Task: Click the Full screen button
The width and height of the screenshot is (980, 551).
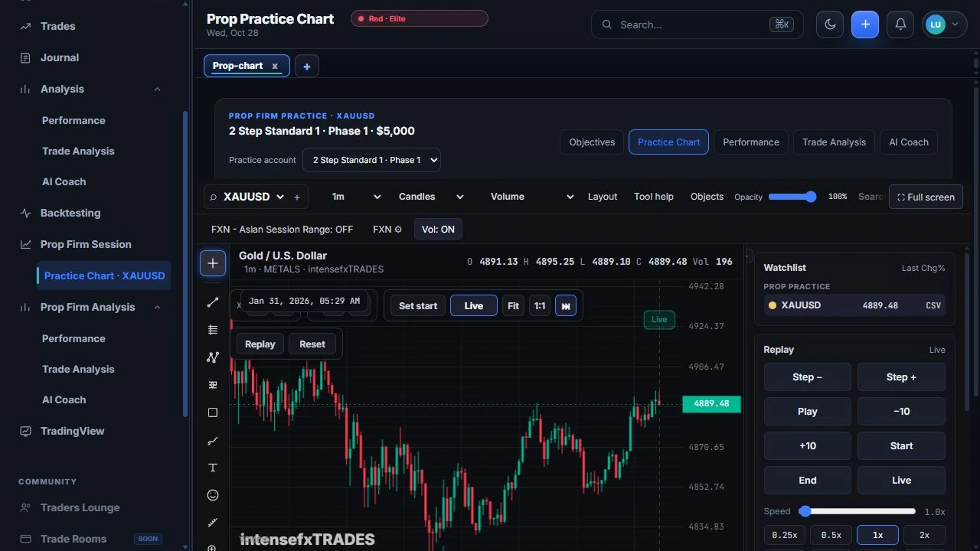Action: click(926, 197)
